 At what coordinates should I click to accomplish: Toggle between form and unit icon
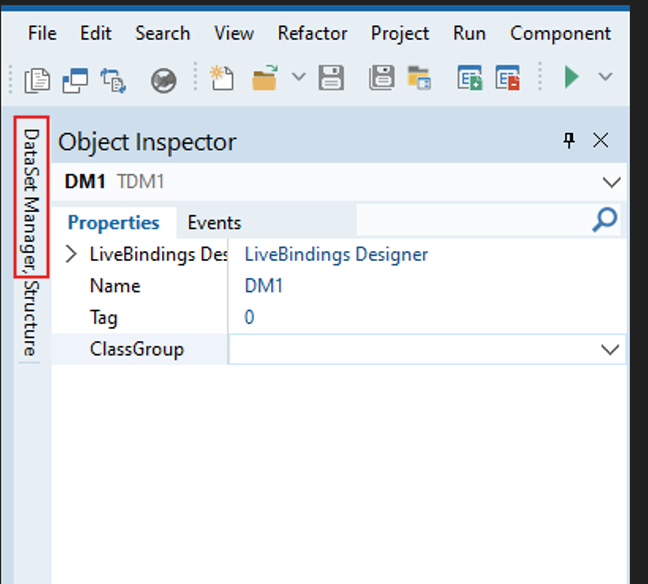[x=113, y=79]
